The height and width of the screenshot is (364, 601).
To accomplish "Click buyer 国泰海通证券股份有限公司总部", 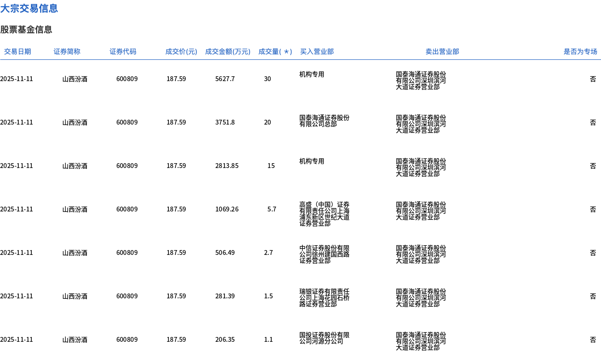I will pyautogui.click(x=324, y=121).
